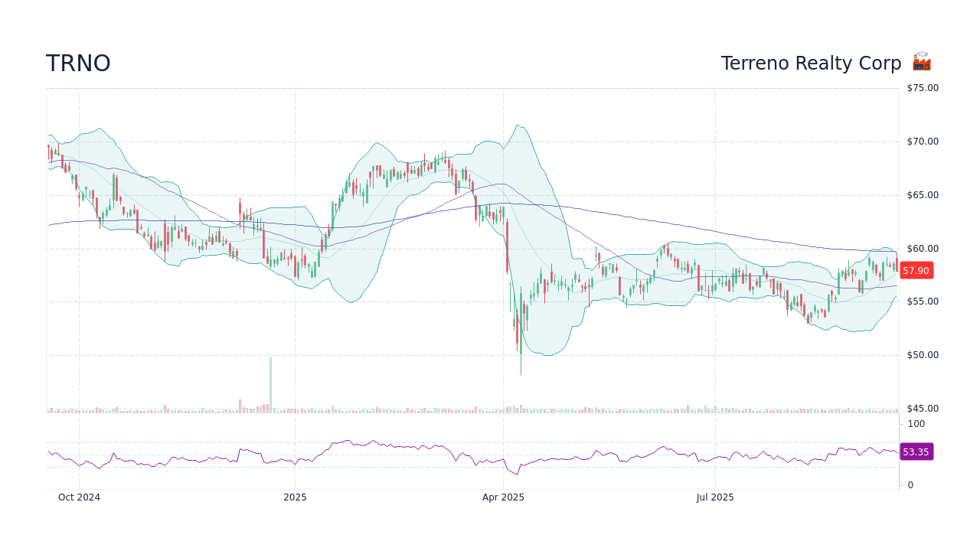
Task: Click the red factory sector icon
Action: pos(920,62)
